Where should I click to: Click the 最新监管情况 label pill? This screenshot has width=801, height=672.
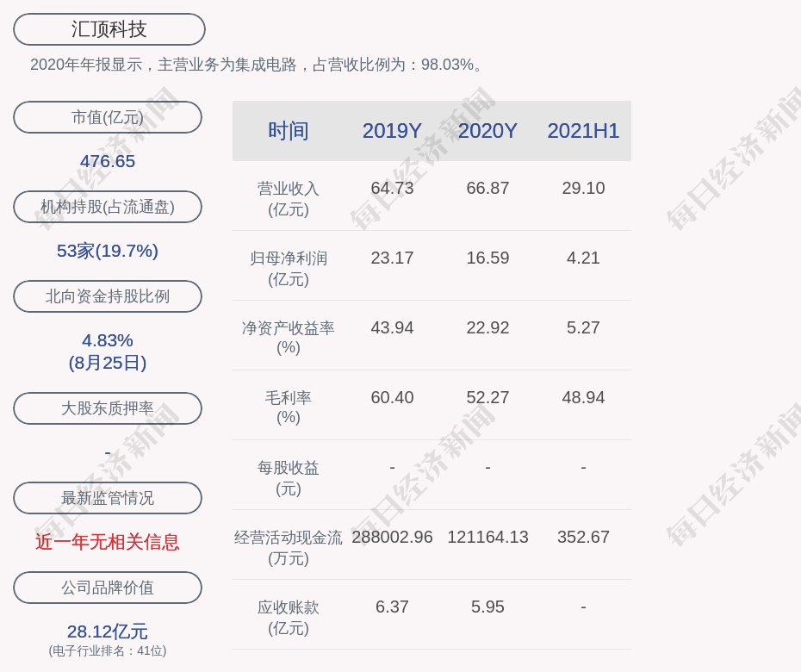click(x=108, y=498)
